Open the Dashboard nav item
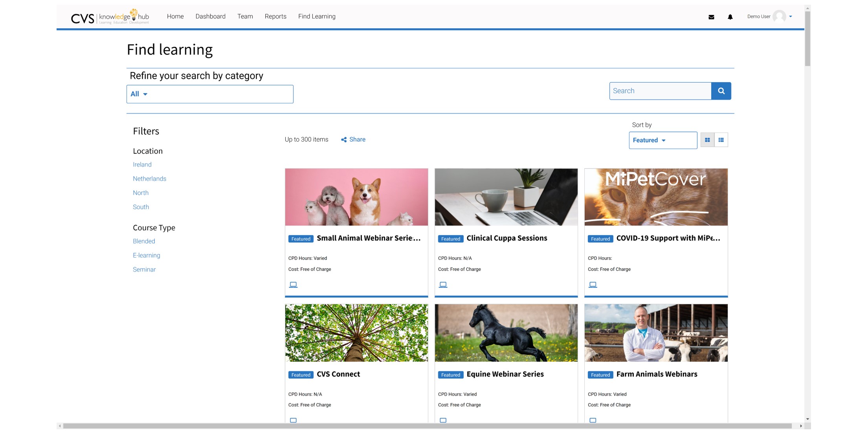The width and height of the screenshot is (868, 434). pos(210,17)
